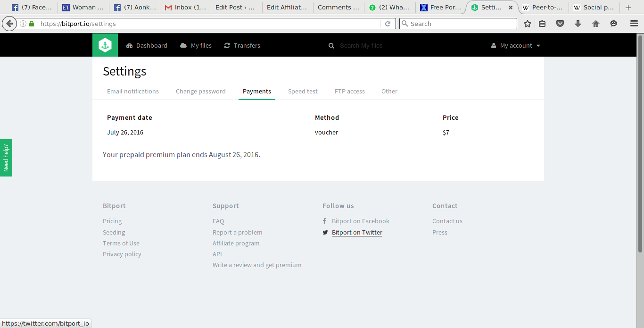644x328 pixels.
Task: Click the search magnifier in the browser Search box
Action: (x=405, y=24)
